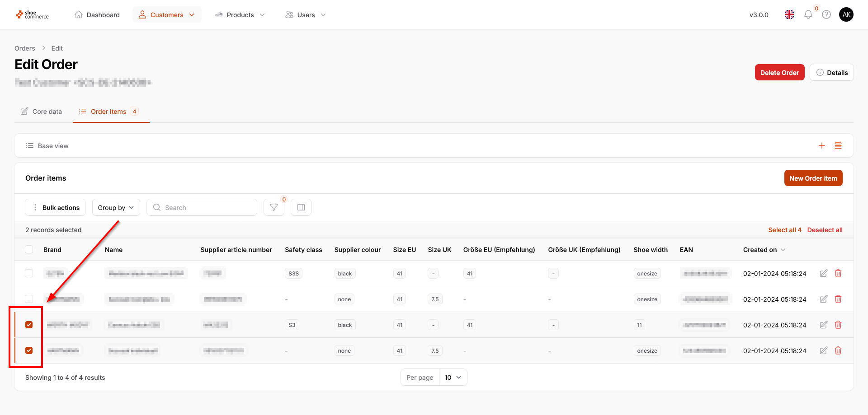This screenshot has width=868, height=415.
Task: Click the New Order item button
Action: point(813,178)
